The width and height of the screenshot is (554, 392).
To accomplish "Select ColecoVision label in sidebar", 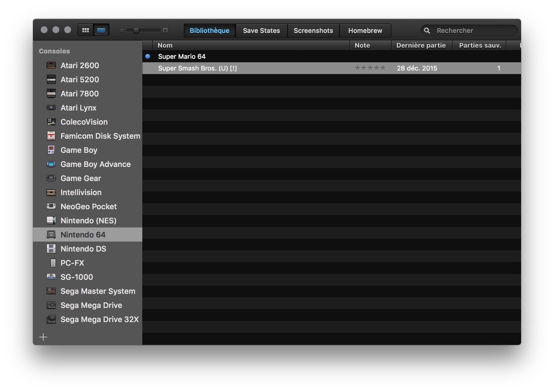I will (x=84, y=122).
